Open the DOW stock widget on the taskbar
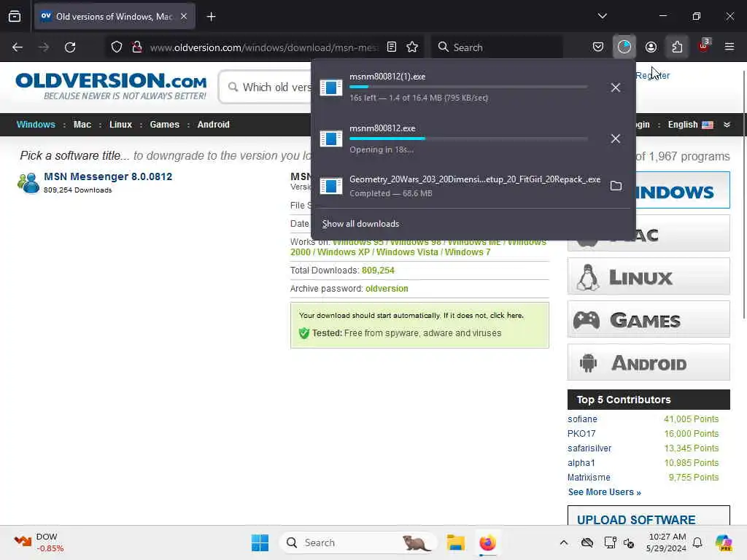This screenshot has height=560, width=747. click(39, 542)
